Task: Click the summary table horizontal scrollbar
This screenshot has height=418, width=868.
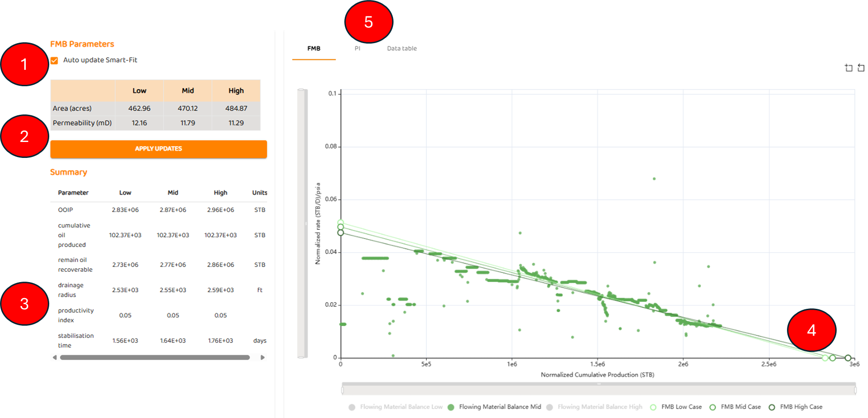Action: (x=155, y=358)
